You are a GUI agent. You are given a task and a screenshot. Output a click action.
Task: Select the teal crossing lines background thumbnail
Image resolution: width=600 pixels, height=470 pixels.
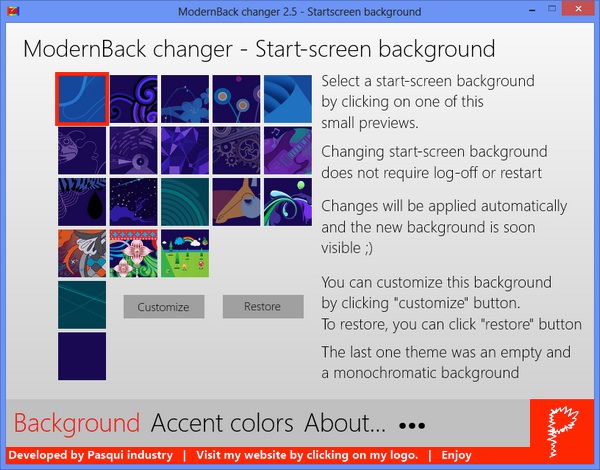pyautogui.click(x=82, y=305)
